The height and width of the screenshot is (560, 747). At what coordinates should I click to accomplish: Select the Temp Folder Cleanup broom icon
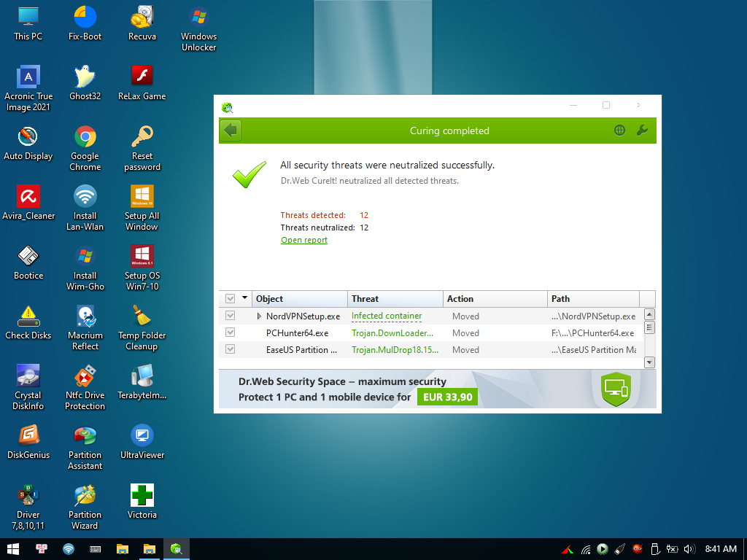point(142,328)
